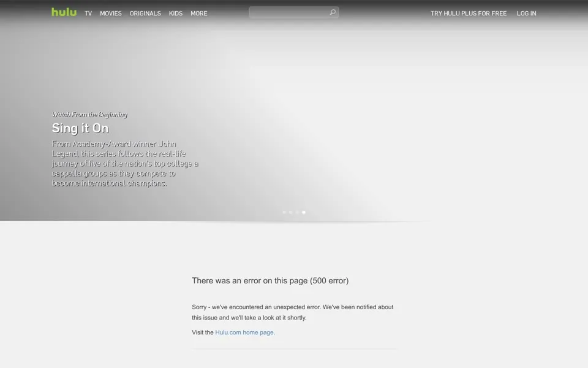588x368 pixels.
Task: Open the ORIGINALS menu
Action: (145, 13)
